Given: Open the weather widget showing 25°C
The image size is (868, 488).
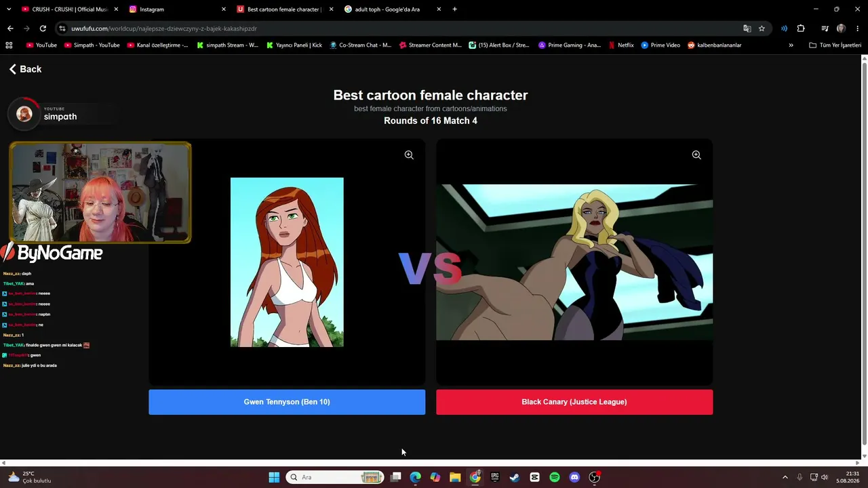Looking at the screenshot, I should pos(31,477).
